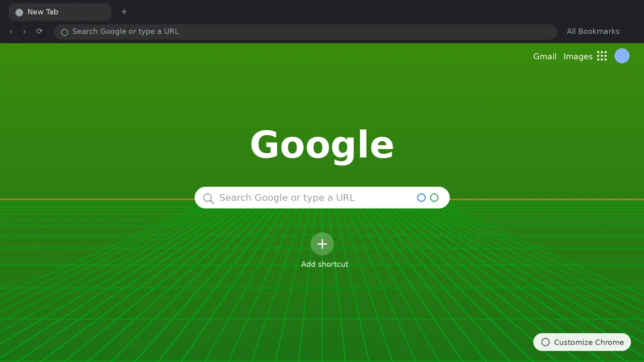Click the blue voice search icon
The image size is (644, 362).
tap(422, 198)
